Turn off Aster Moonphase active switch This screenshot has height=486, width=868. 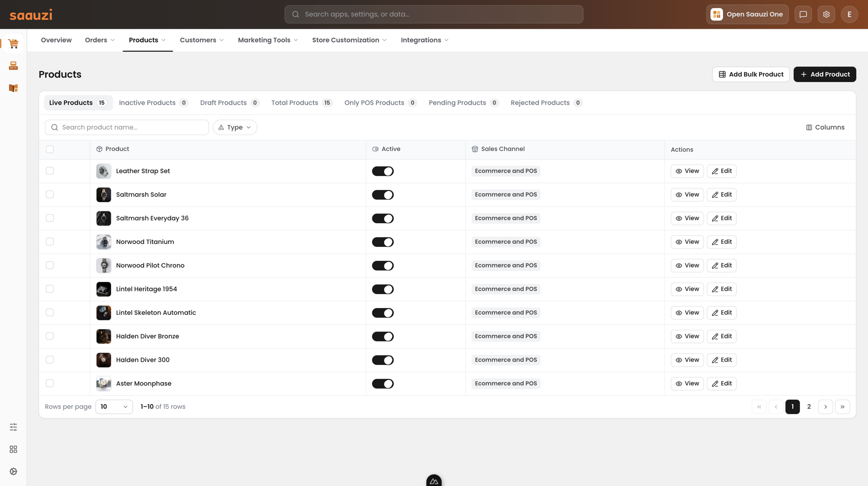[383, 384]
